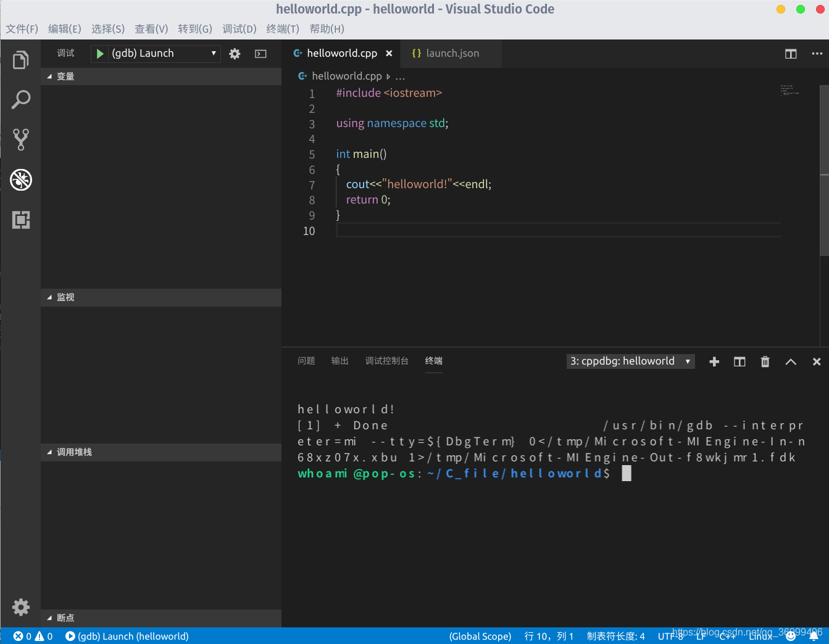Click the feedback smiley in status bar

790,636
